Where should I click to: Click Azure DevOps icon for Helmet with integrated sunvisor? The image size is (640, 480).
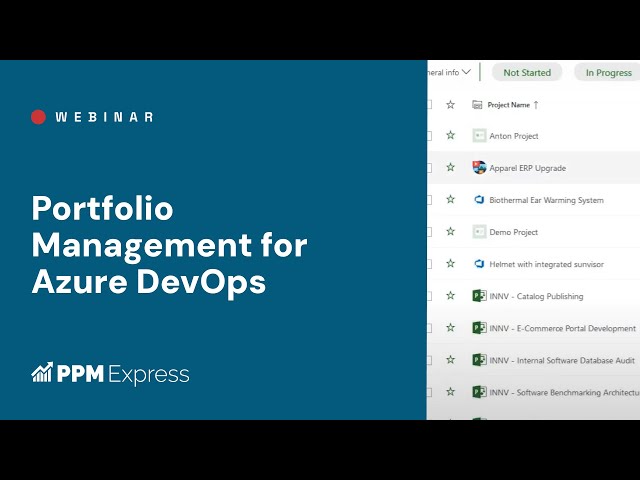tap(479, 264)
